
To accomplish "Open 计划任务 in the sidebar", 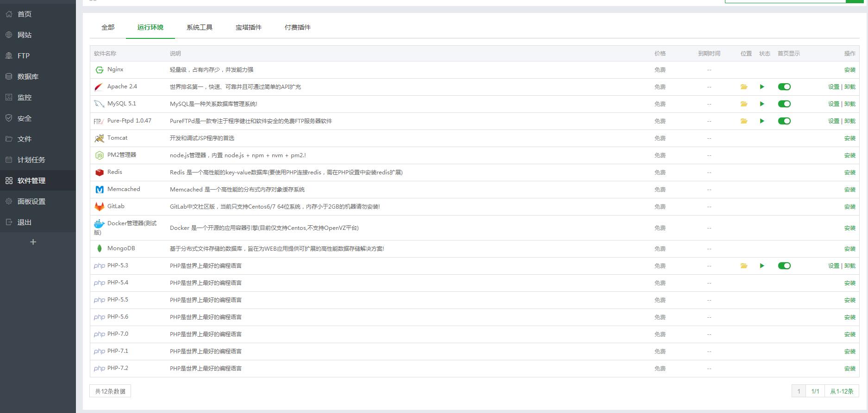I will (x=38, y=160).
